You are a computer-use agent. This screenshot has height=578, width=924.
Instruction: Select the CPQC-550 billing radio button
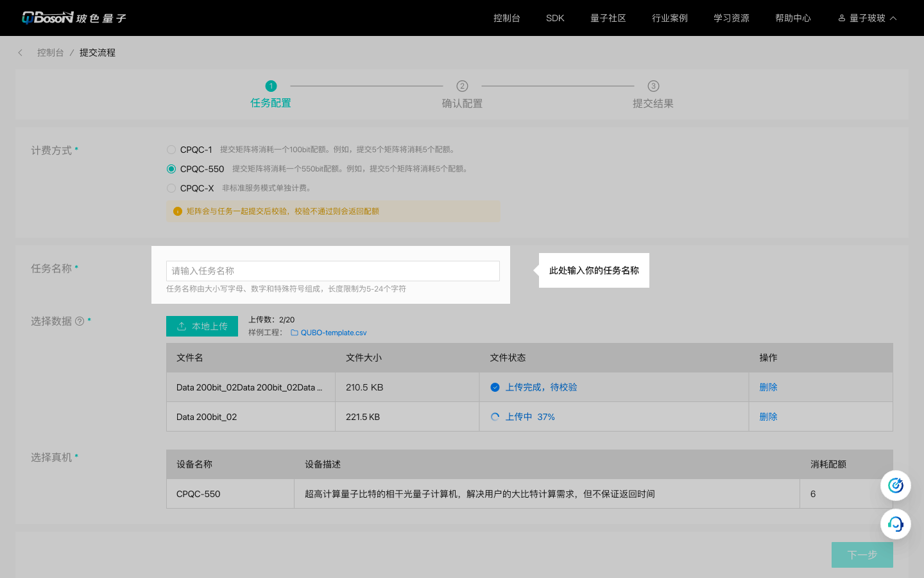171,169
